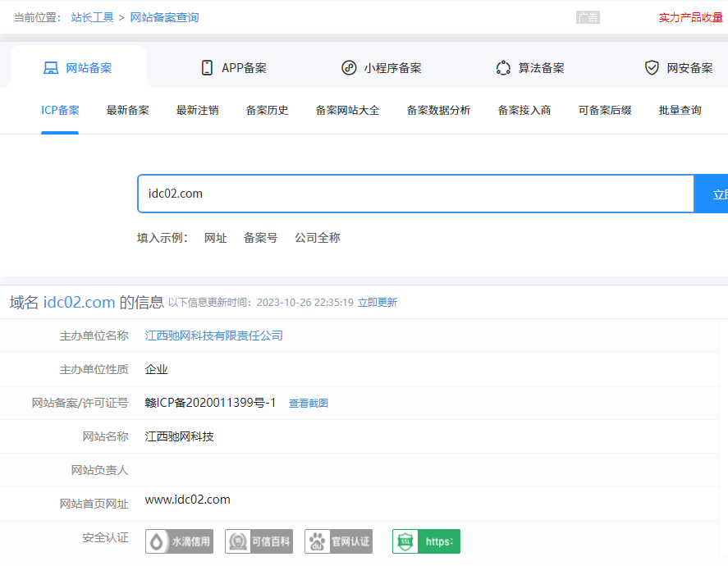728x566 pixels.
Task: Open the 备案接入商 sub-tab
Action: [524, 111]
